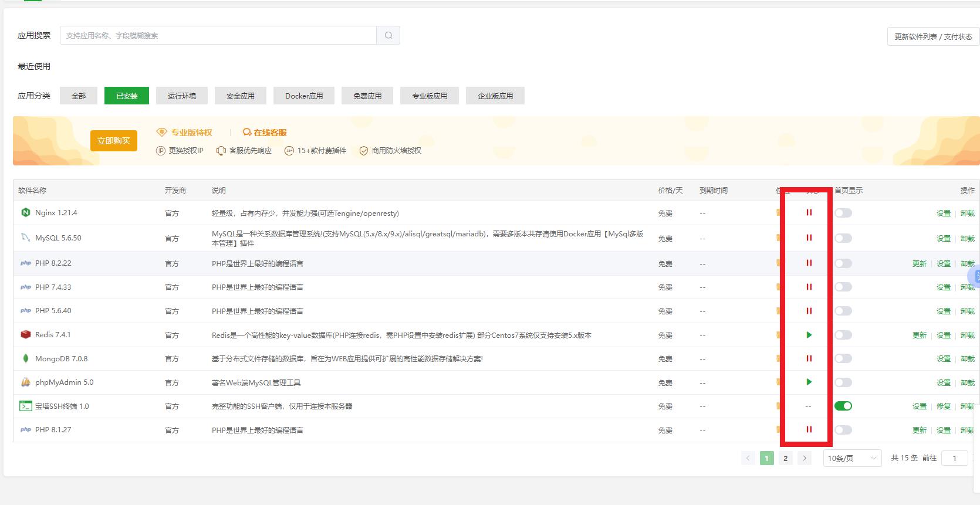Viewport: 980px width, 505px height.
Task: Click the PHP 5.6.40 logo icon
Action: (x=25, y=311)
